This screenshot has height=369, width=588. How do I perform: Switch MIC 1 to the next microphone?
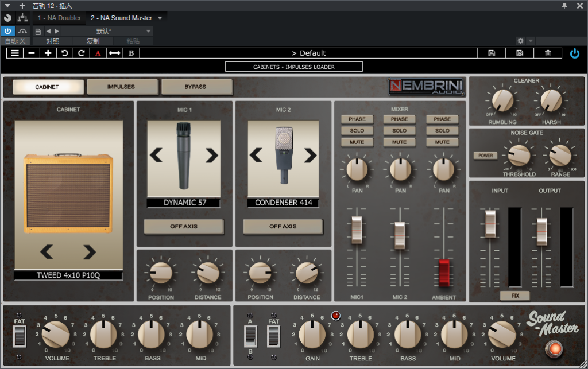[x=211, y=155]
